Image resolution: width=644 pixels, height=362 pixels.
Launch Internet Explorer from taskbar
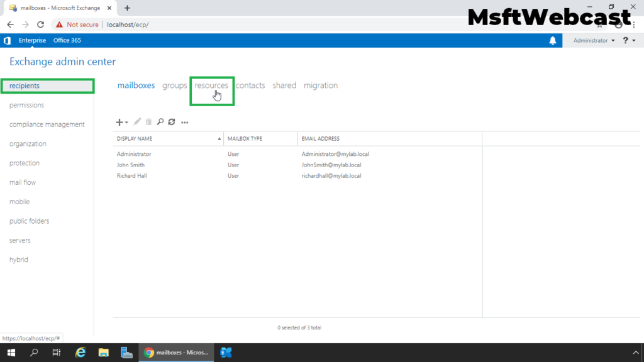[x=80, y=353]
